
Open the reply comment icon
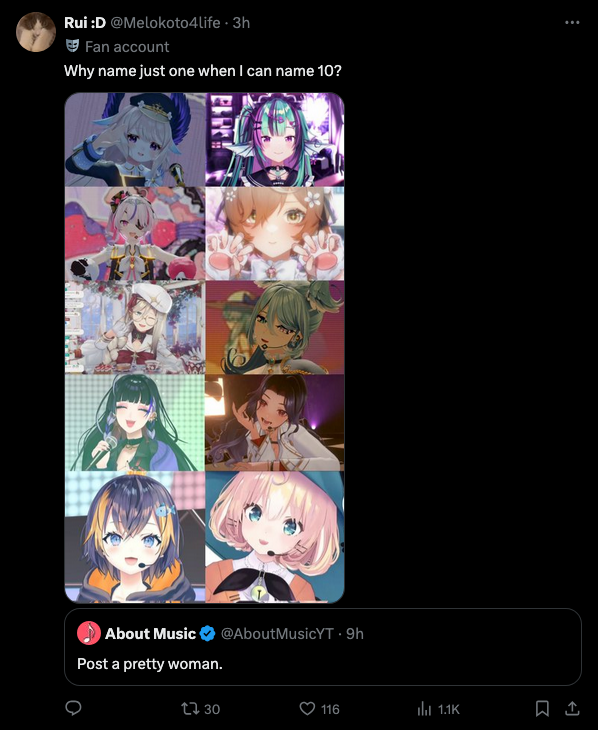(x=73, y=708)
